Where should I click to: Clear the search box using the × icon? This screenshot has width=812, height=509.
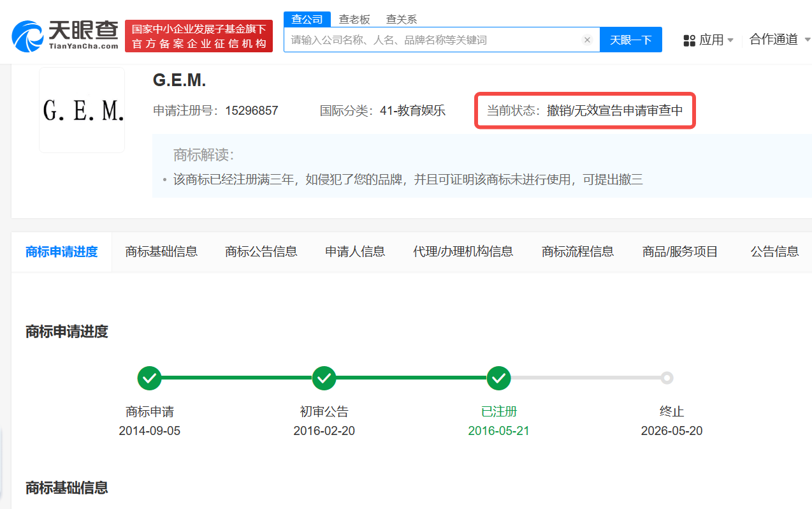click(x=587, y=39)
